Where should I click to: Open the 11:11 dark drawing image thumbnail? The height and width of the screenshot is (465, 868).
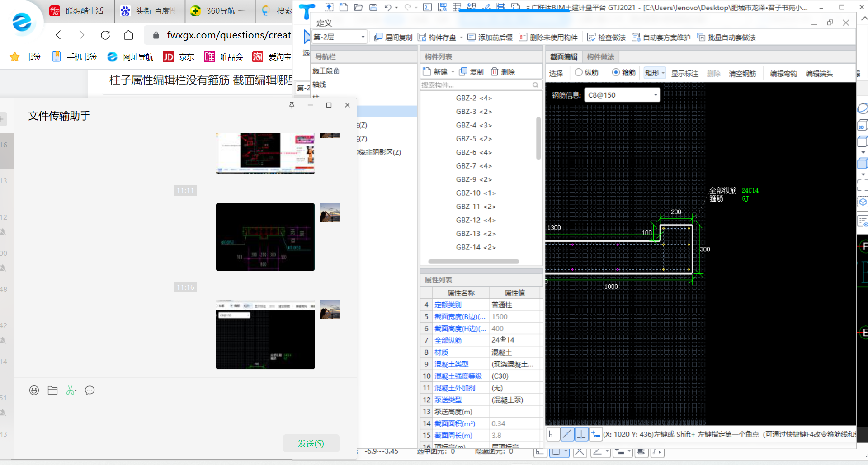(265, 237)
